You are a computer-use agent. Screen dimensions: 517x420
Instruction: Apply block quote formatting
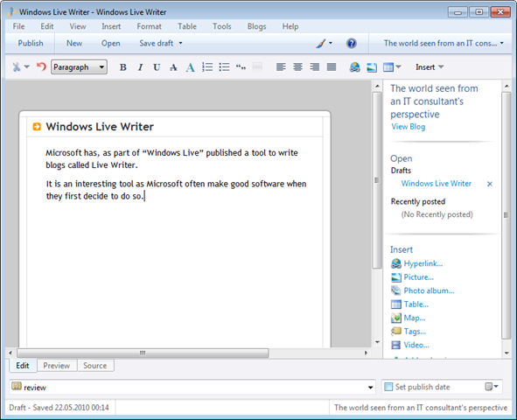click(241, 67)
